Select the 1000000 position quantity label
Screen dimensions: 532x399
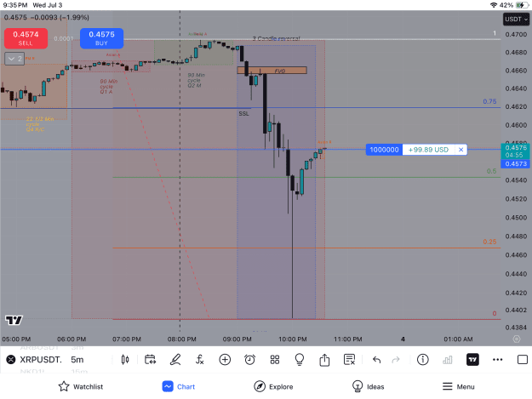pos(384,150)
